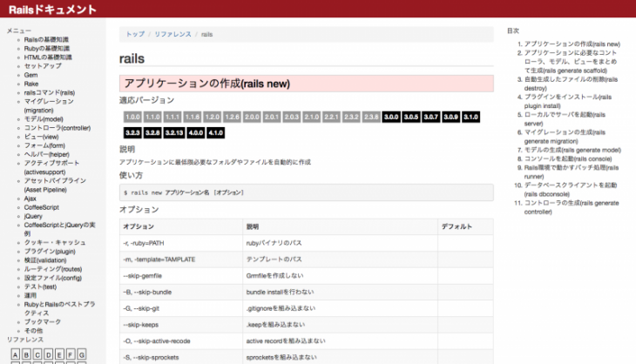Click the 4.1.0 version badge
Viewport: 636px width, 364px height.
tap(216, 132)
